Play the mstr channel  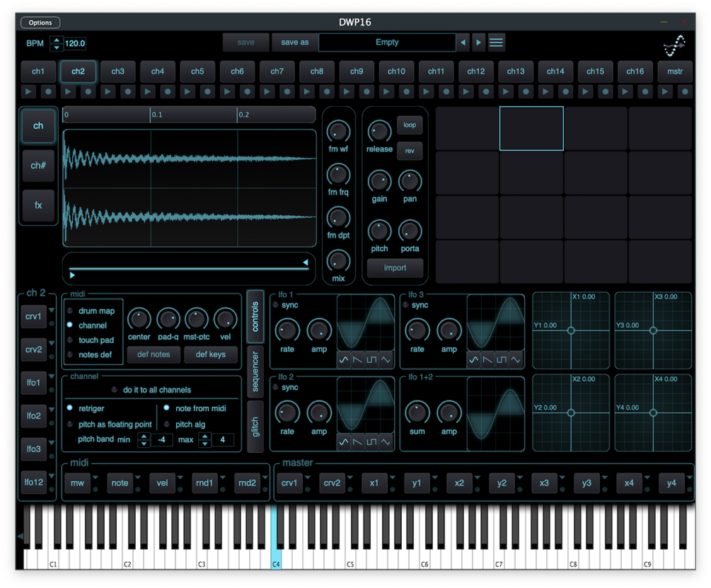point(665,91)
